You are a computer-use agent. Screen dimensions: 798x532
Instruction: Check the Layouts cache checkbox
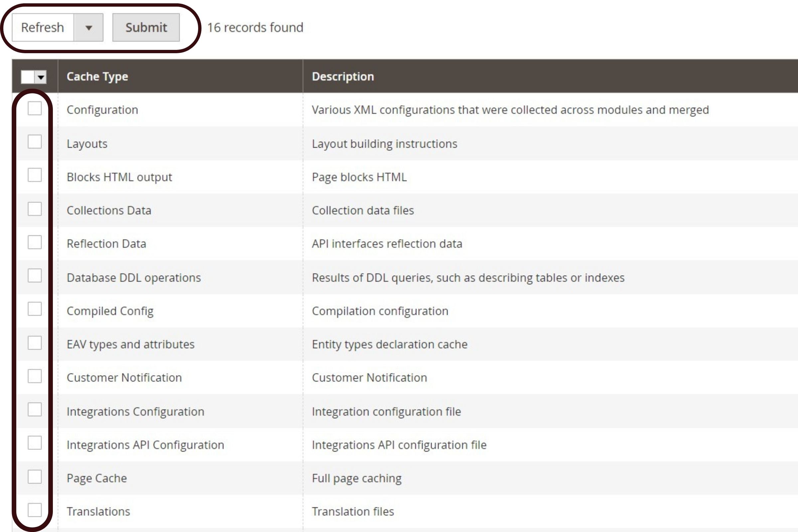35,142
